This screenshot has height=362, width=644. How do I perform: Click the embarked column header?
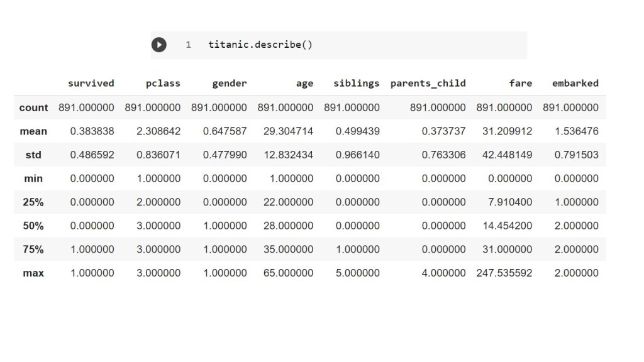pyautogui.click(x=575, y=83)
